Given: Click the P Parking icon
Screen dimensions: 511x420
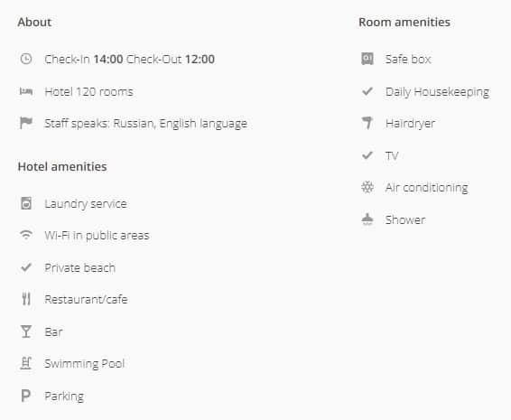Looking at the screenshot, I should (26, 396).
